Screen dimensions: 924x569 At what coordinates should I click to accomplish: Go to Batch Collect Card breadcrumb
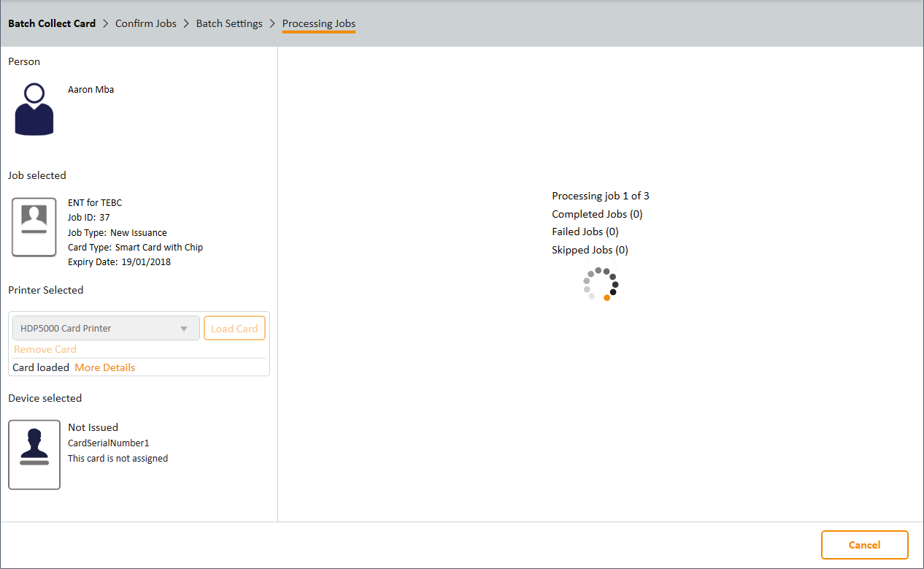tap(52, 23)
